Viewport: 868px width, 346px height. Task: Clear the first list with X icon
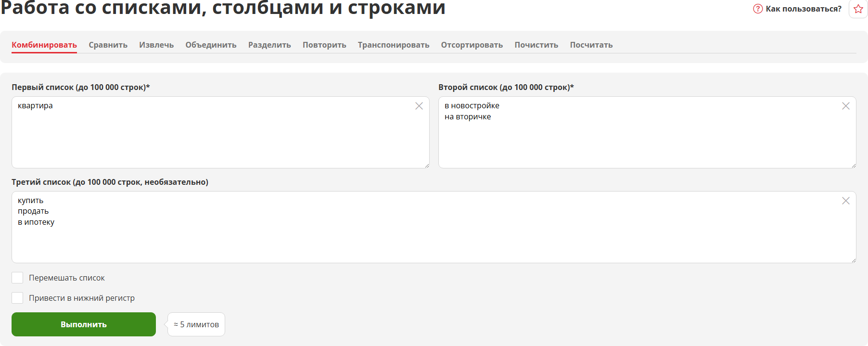coord(419,106)
